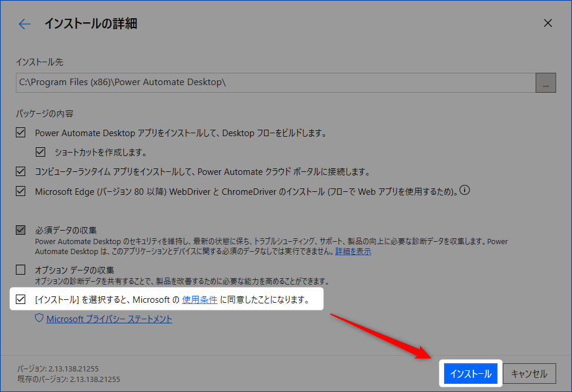Viewport: 572px width, 392px height.
Task: Click the 既存のバージョン text
Action: pyautogui.click(x=69, y=379)
